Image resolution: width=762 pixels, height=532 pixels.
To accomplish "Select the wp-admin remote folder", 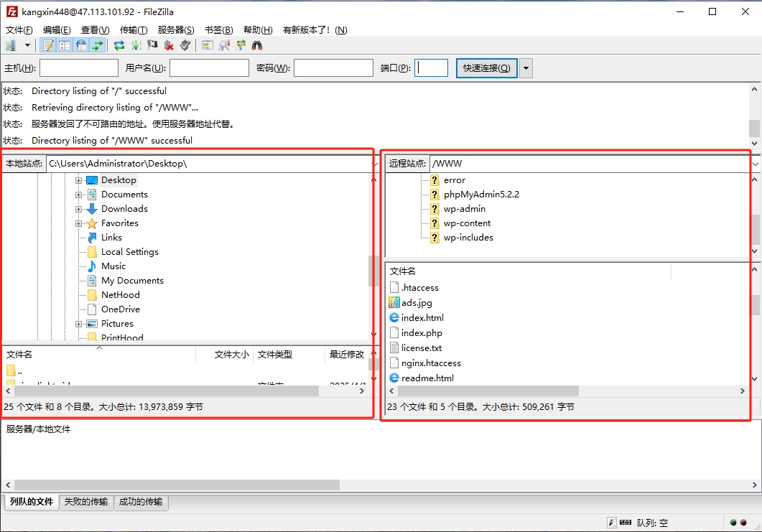I will pyautogui.click(x=464, y=209).
